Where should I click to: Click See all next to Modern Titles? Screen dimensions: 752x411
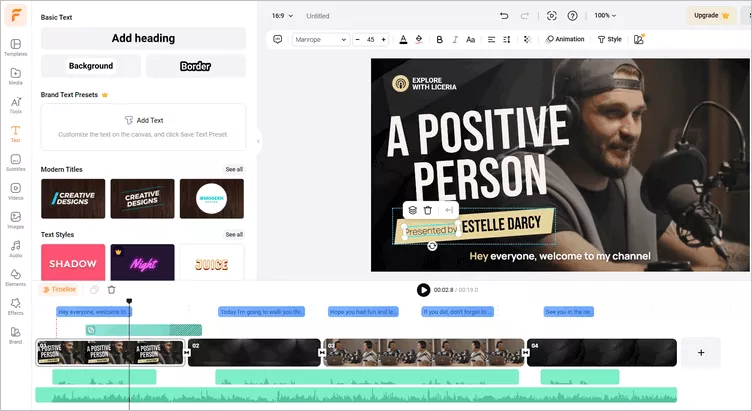[233, 170]
